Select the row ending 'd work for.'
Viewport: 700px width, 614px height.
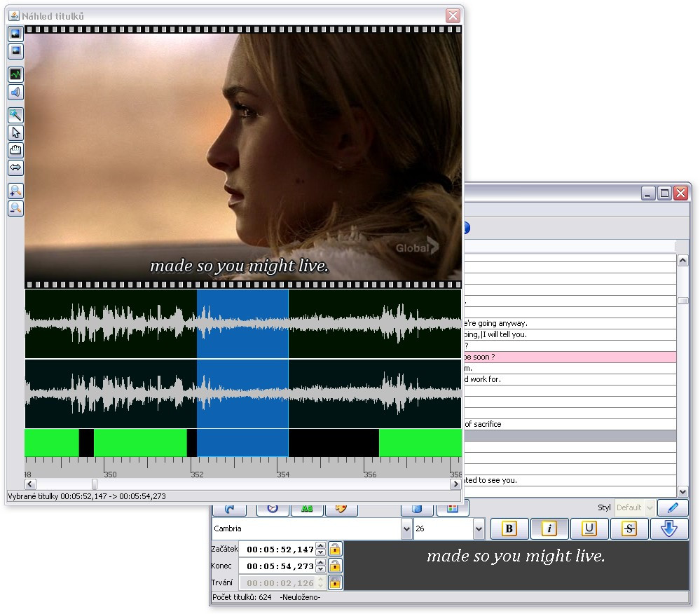[570, 379]
